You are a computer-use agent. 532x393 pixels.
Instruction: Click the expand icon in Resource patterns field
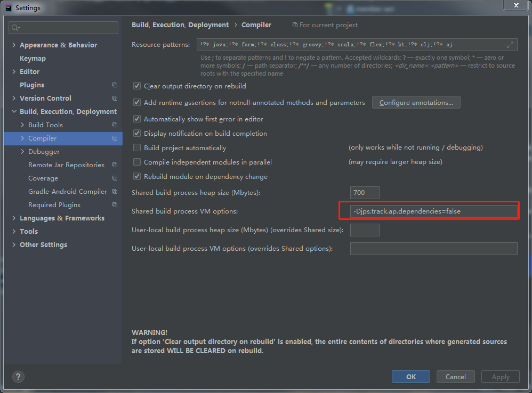510,45
